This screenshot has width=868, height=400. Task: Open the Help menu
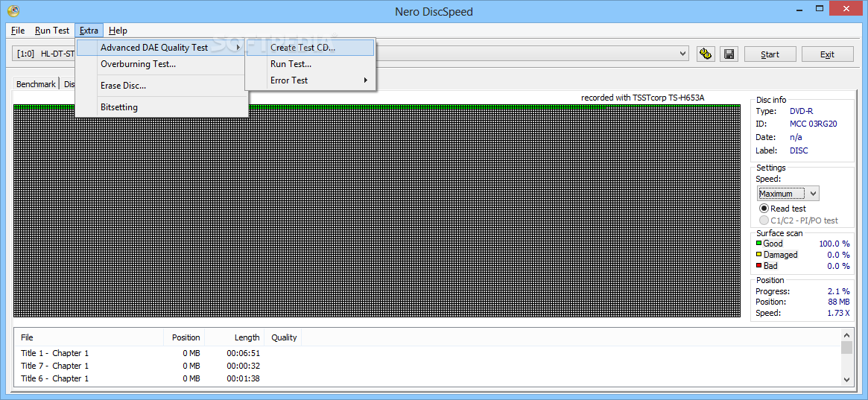click(x=118, y=31)
